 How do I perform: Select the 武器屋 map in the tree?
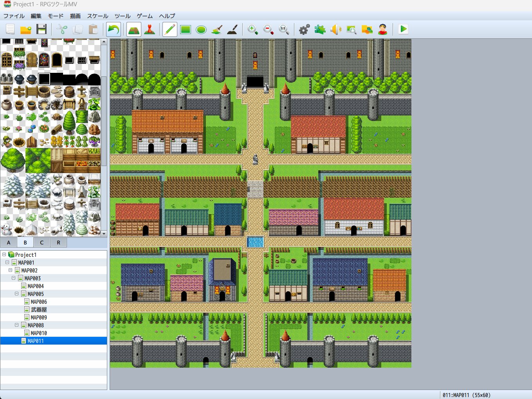coord(39,310)
